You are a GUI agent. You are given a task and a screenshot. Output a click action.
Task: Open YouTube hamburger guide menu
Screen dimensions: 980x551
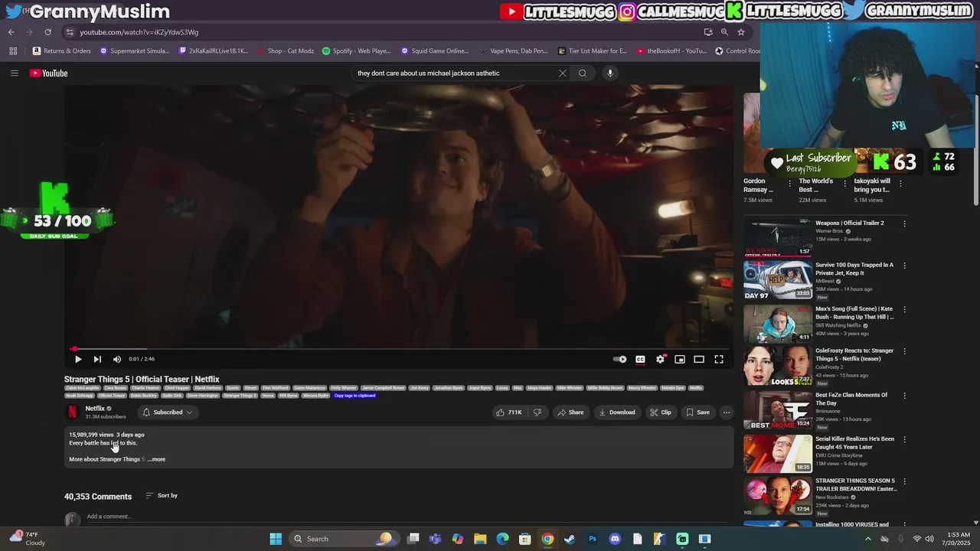[x=14, y=73]
